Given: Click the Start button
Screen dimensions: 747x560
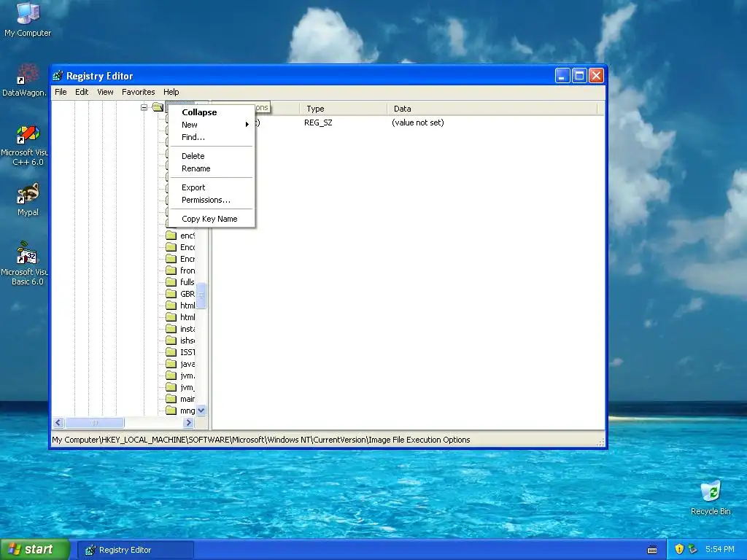Looking at the screenshot, I should (x=35, y=550).
